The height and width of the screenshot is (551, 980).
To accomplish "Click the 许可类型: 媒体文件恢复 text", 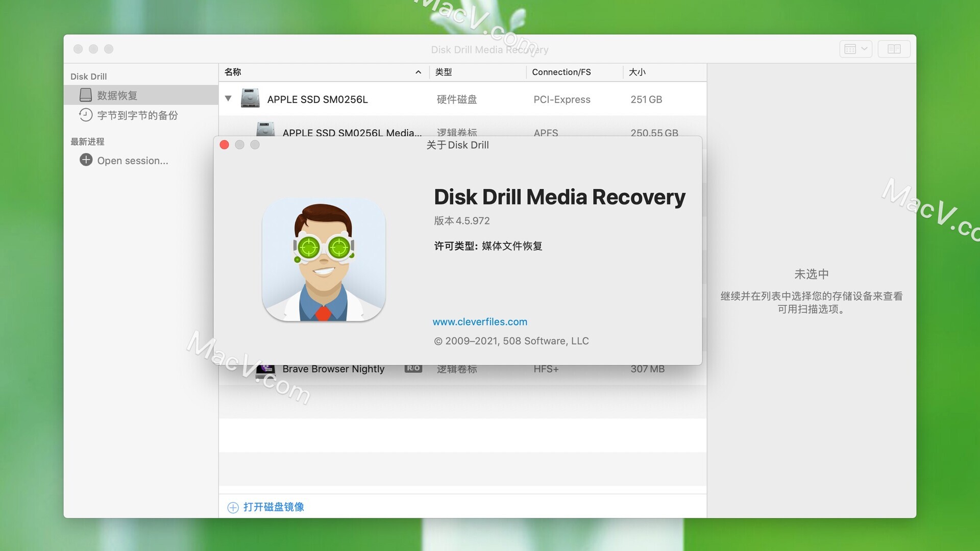I will [x=488, y=246].
